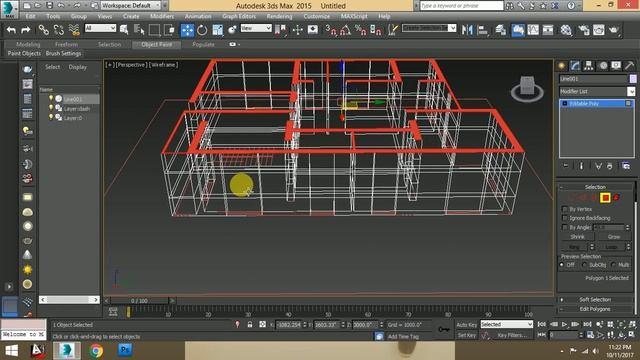Image resolution: width=640 pixels, height=360 pixels.
Task: Open the Rendering menu
Action: point(279,16)
